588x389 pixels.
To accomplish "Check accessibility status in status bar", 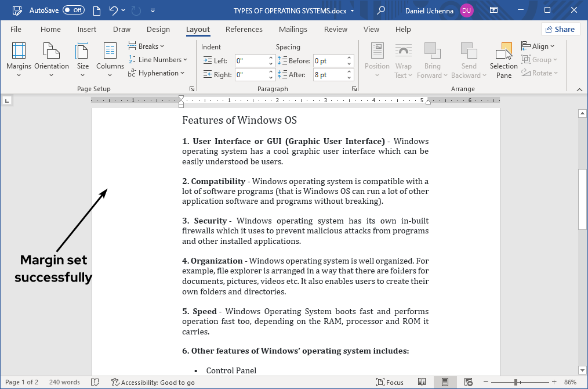I will [153, 382].
